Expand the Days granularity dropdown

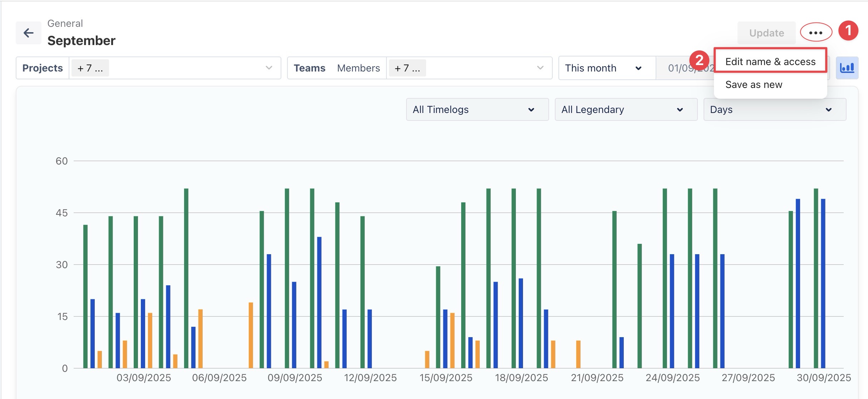click(774, 109)
